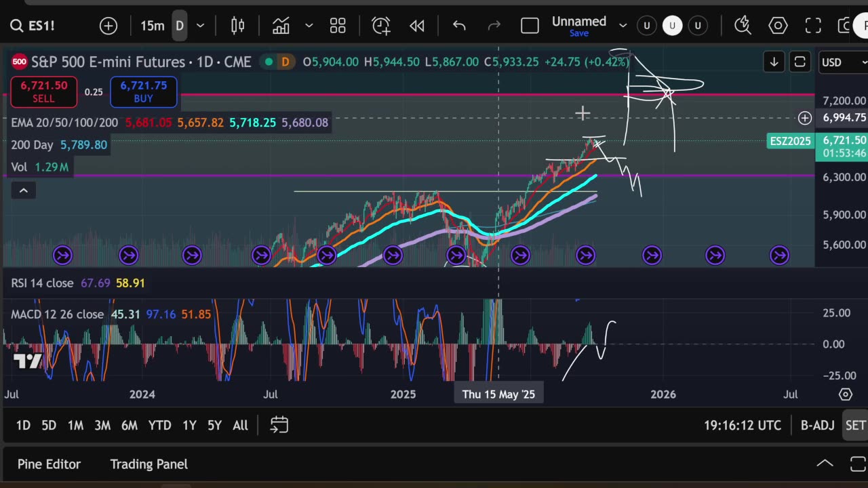The width and height of the screenshot is (868, 488).
Task: Select the 1Y date range
Action: (189, 425)
